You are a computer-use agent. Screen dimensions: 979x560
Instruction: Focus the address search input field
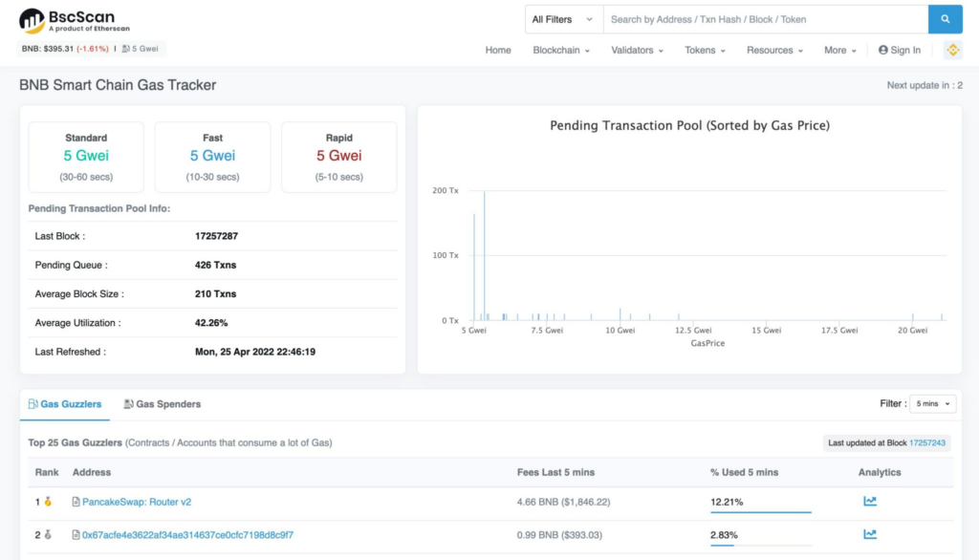click(x=765, y=19)
